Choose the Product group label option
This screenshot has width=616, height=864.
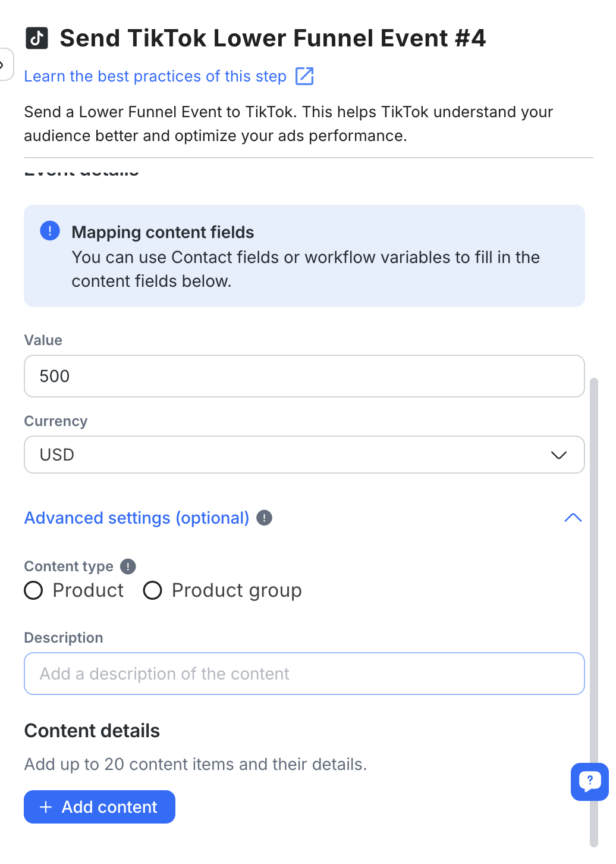point(237,590)
